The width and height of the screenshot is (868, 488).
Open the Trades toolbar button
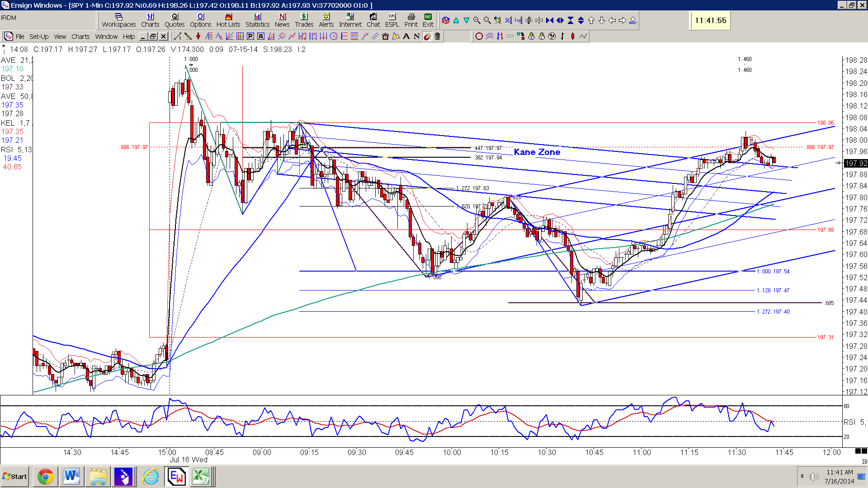tap(304, 20)
